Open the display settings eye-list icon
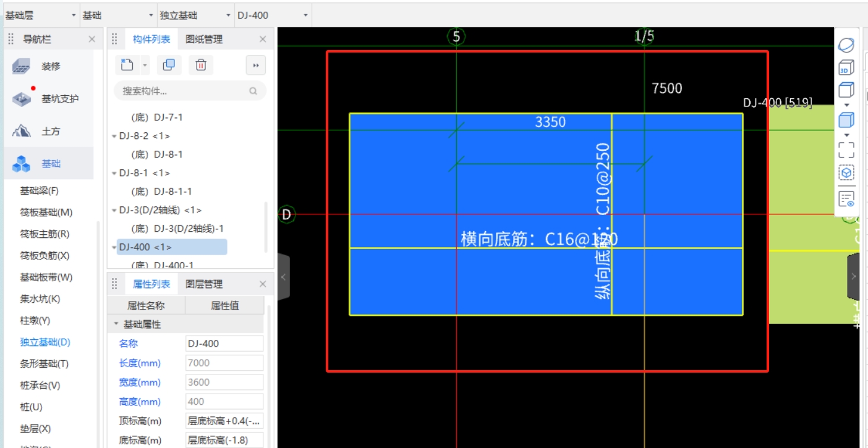 click(x=846, y=199)
